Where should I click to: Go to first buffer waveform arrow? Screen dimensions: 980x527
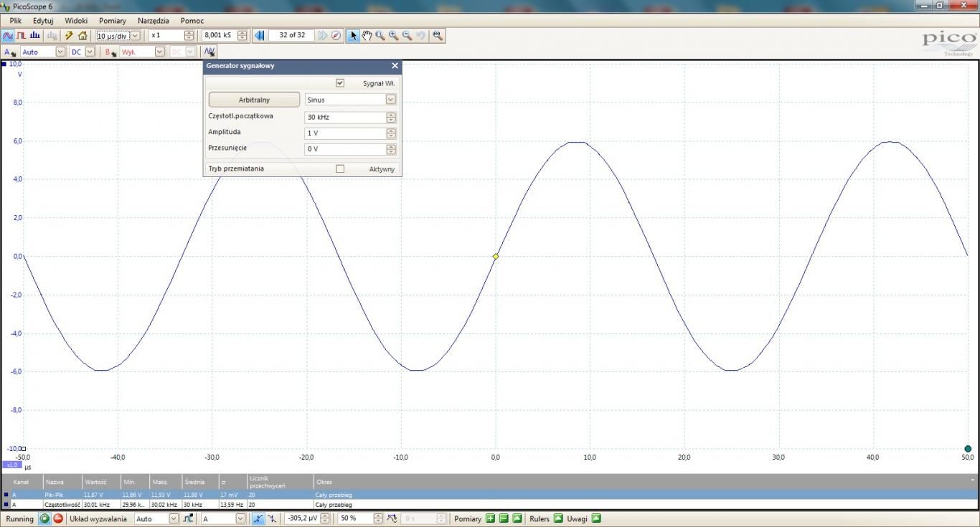[x=260, y=35]
